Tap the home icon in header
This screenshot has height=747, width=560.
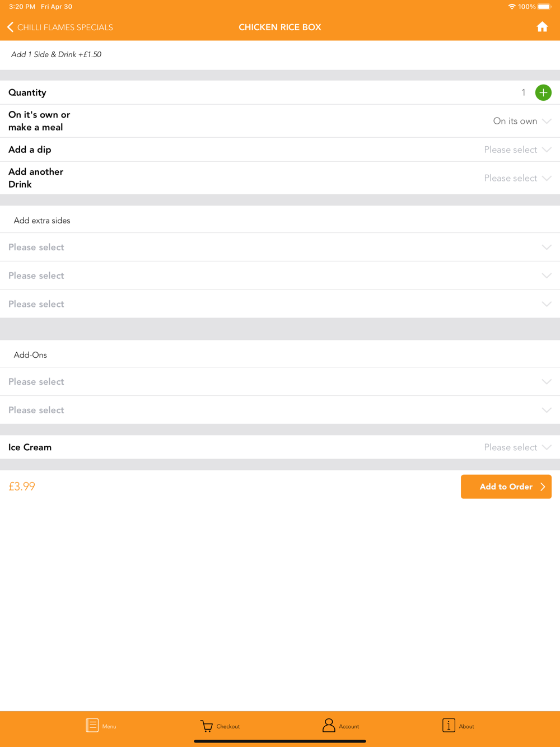pyautogui.click(x=542, y=27)
